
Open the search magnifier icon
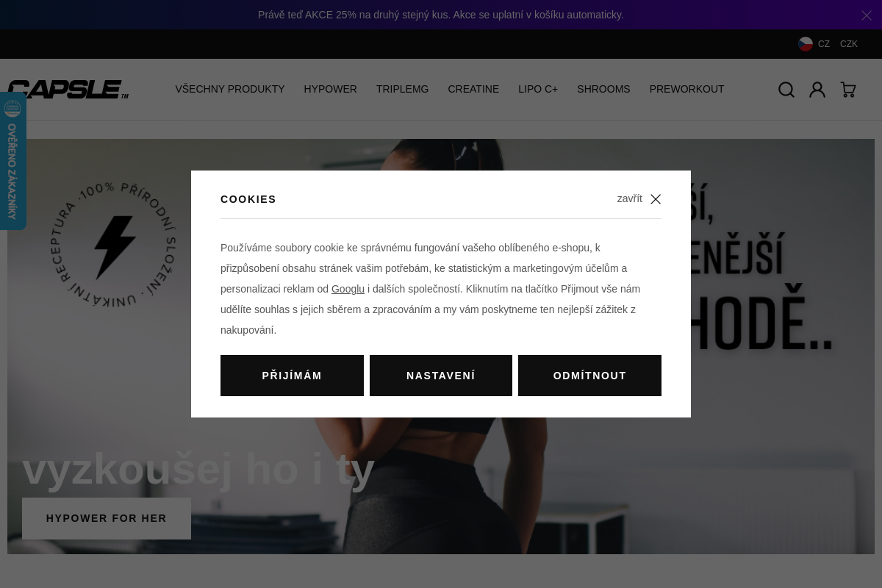[x=786, y=90]
